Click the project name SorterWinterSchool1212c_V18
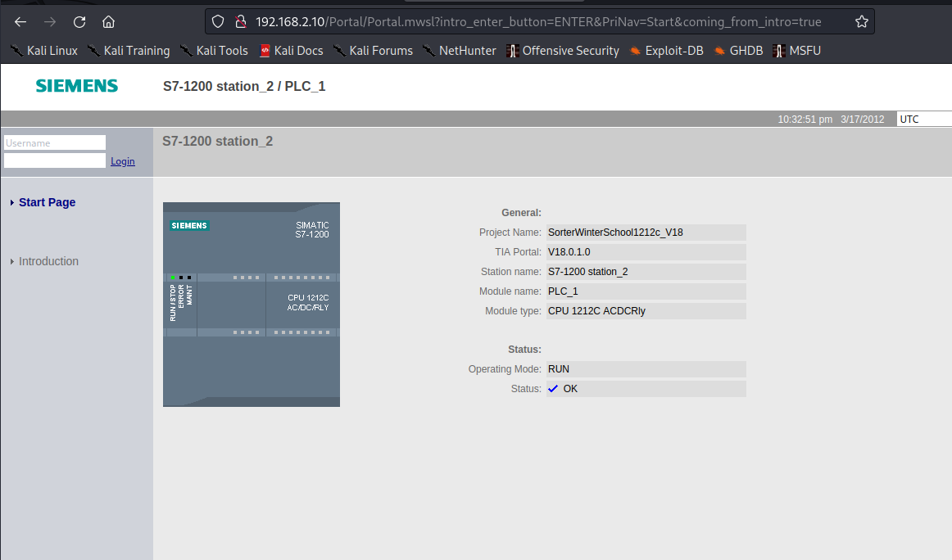The height and width of the screenshot is (560, 952). (x=615, y=233)
